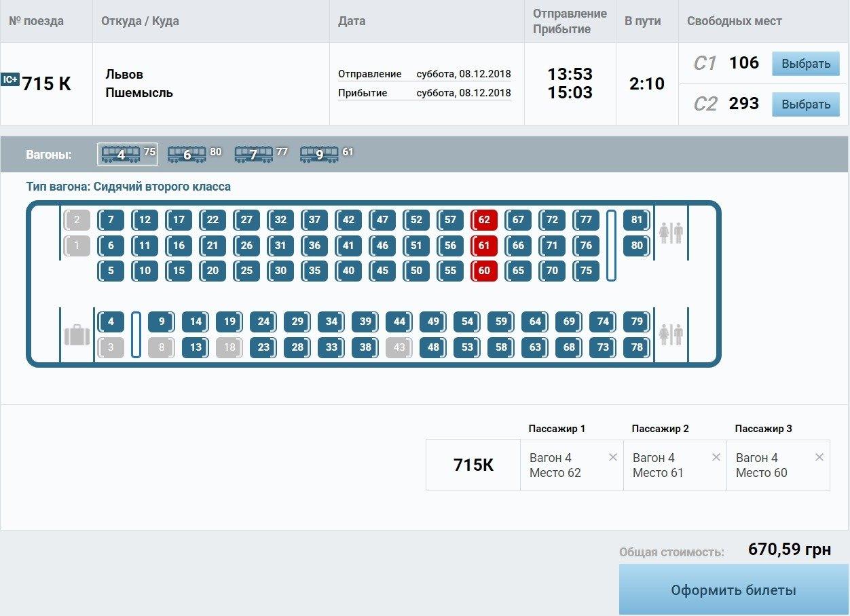Click the C1 class Выбрать button
Screen dimensions: 850x616
click(805, 64)
